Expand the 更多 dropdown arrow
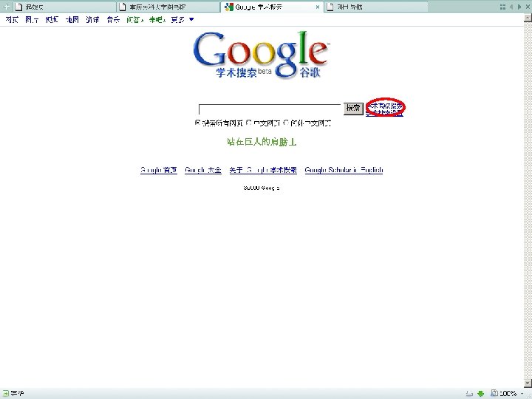 point(191,20)
